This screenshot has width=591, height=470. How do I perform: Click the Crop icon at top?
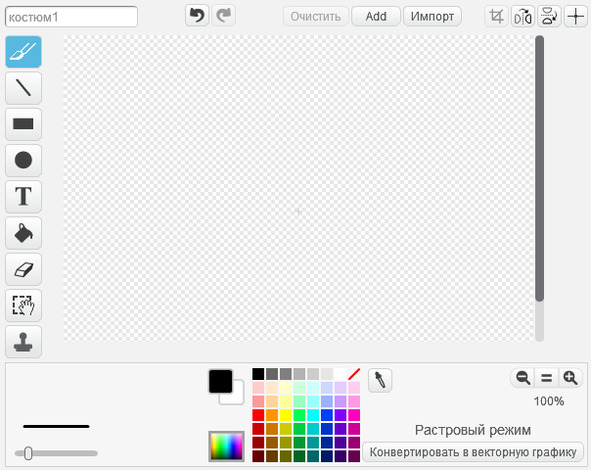point(496,17)
